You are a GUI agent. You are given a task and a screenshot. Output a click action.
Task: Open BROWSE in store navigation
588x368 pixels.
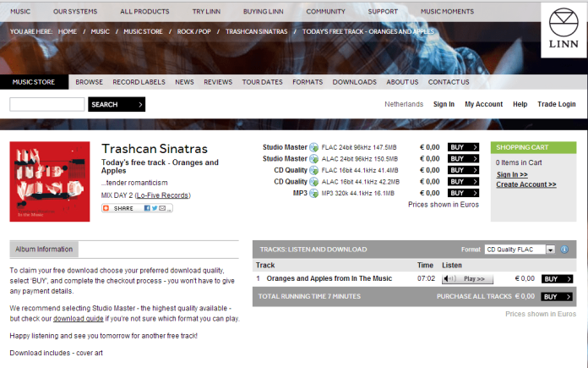89,82
